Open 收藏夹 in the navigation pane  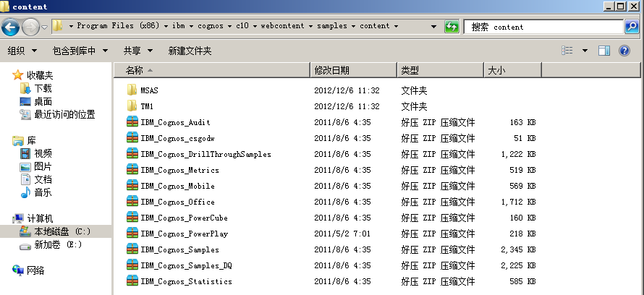click(x=40, y=75)
